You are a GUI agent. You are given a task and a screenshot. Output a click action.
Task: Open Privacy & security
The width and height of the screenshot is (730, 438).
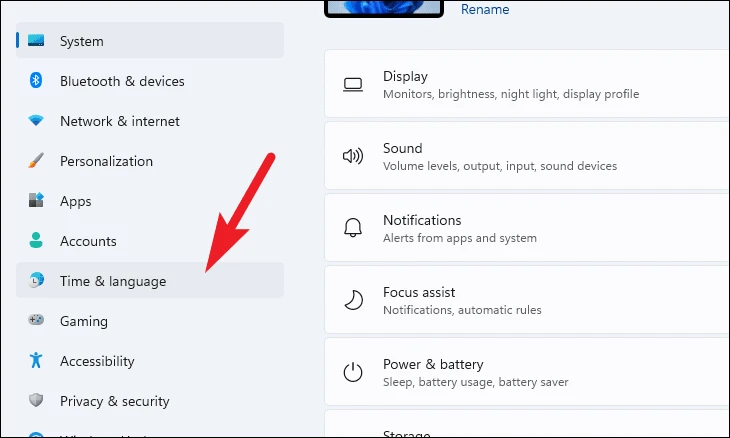(x=150, y=401)
